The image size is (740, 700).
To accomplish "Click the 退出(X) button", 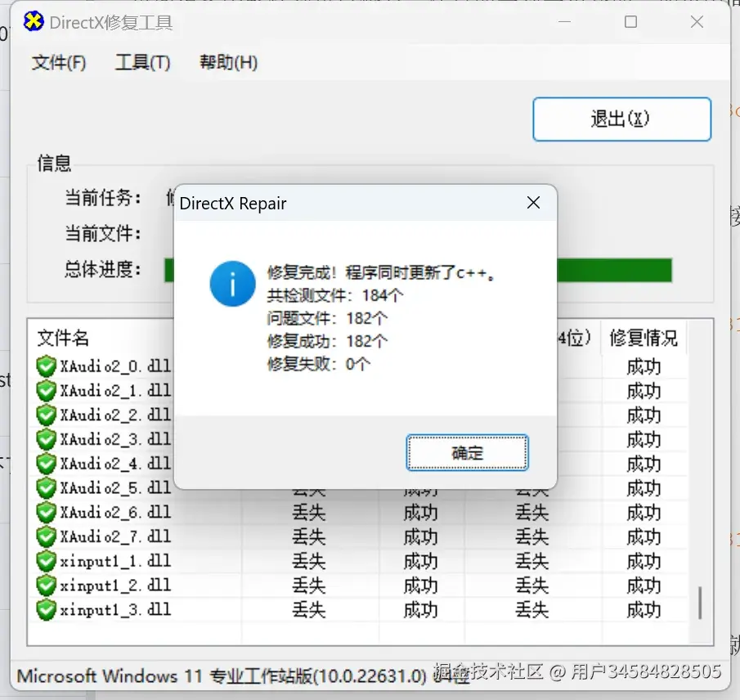I will click(x=621, y=119).
